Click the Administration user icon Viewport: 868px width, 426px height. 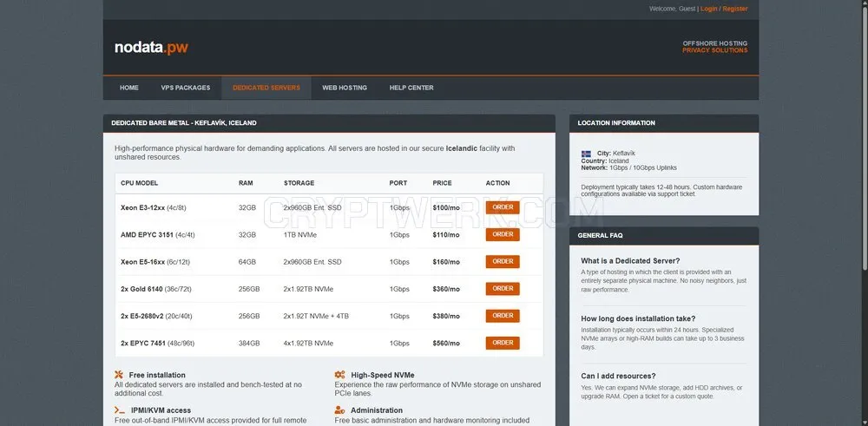click(x=339, y=410)
